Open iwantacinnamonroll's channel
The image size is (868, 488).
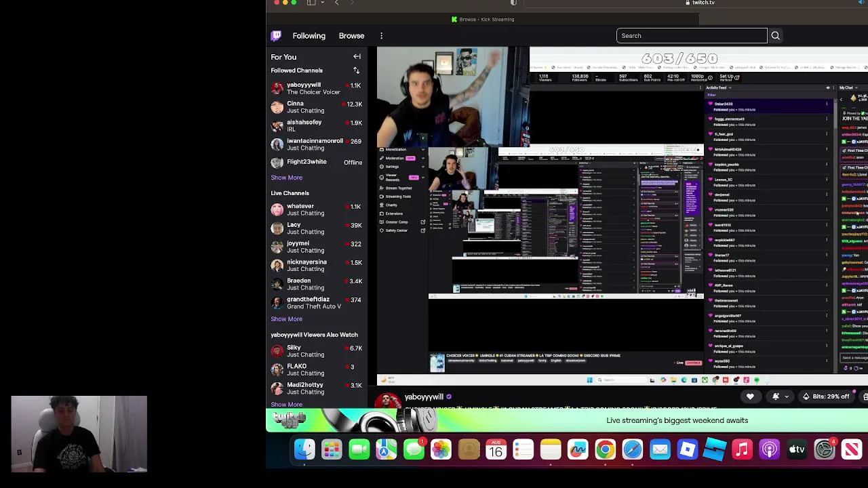[x=317, y=144]
